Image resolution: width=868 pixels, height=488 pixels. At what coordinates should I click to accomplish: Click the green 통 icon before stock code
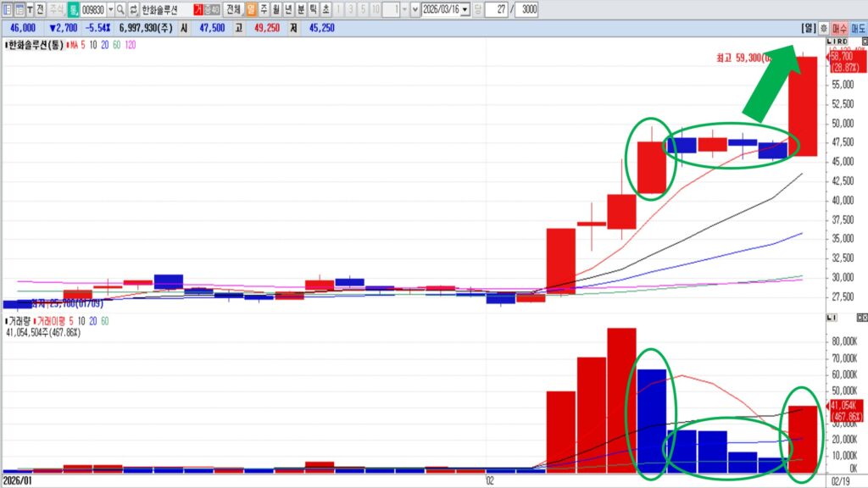[74, 9]
